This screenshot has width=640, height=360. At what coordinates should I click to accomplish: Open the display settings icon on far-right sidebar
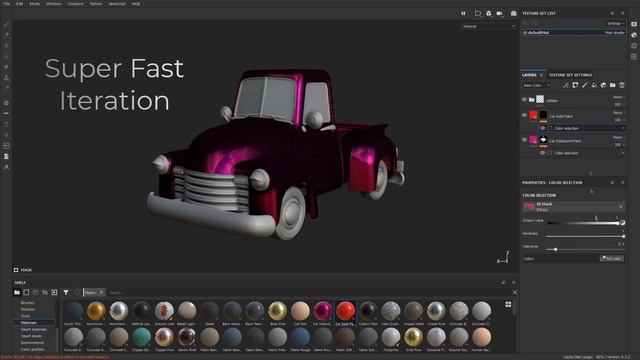pos(634,24)
